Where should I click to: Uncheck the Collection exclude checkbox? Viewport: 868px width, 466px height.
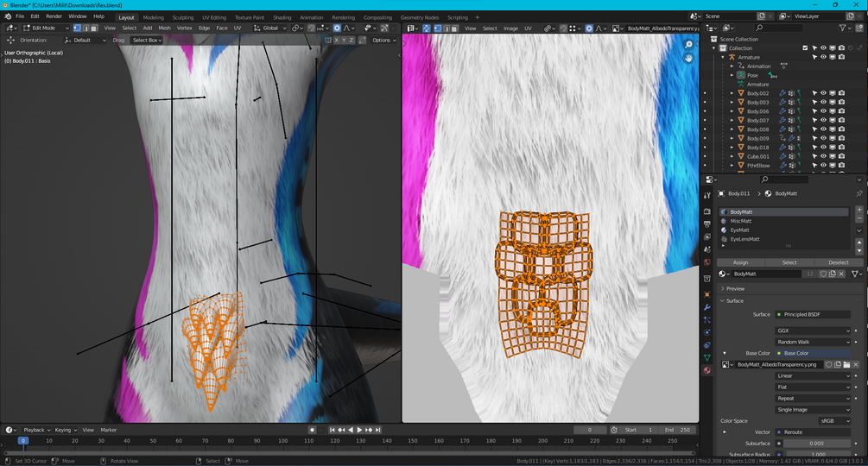pyautogui.click(x=805, y=48)
